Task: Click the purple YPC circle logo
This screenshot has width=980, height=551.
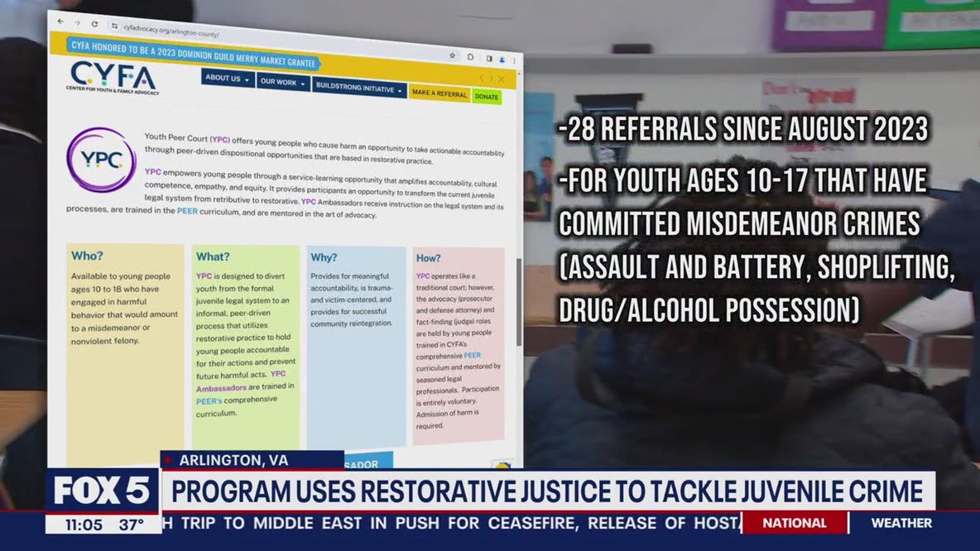Action: 101,160
